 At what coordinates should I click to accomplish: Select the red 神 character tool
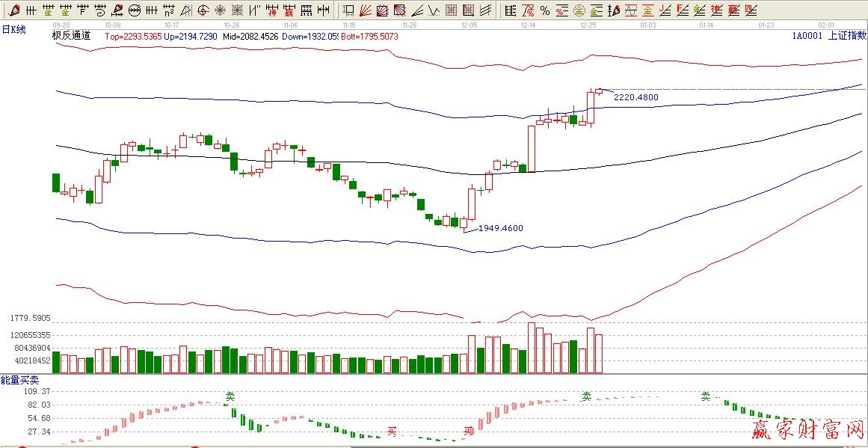(x=272, y=10)
